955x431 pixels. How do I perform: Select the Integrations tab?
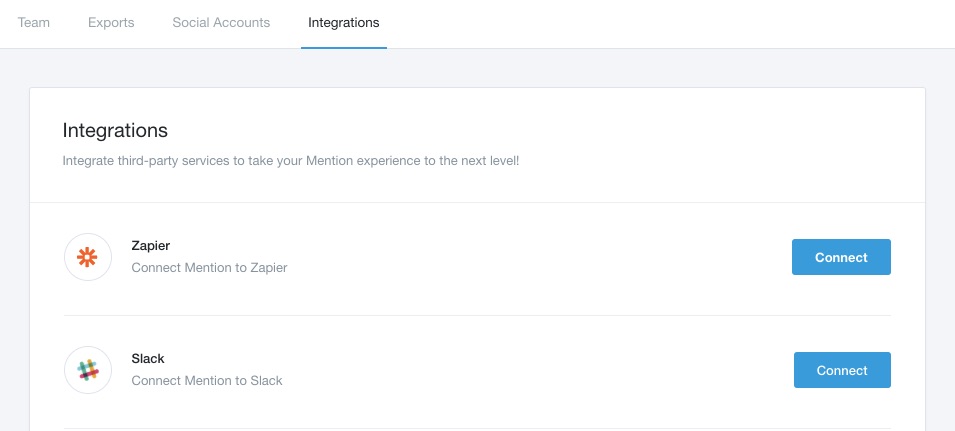tap(344, 23)
